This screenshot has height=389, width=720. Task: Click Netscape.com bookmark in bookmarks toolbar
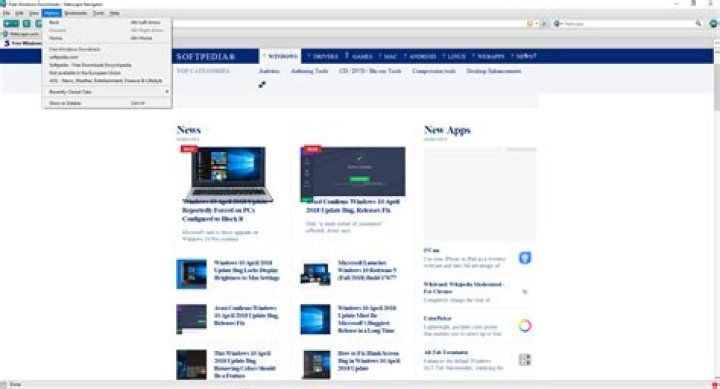tap(21, 34)
